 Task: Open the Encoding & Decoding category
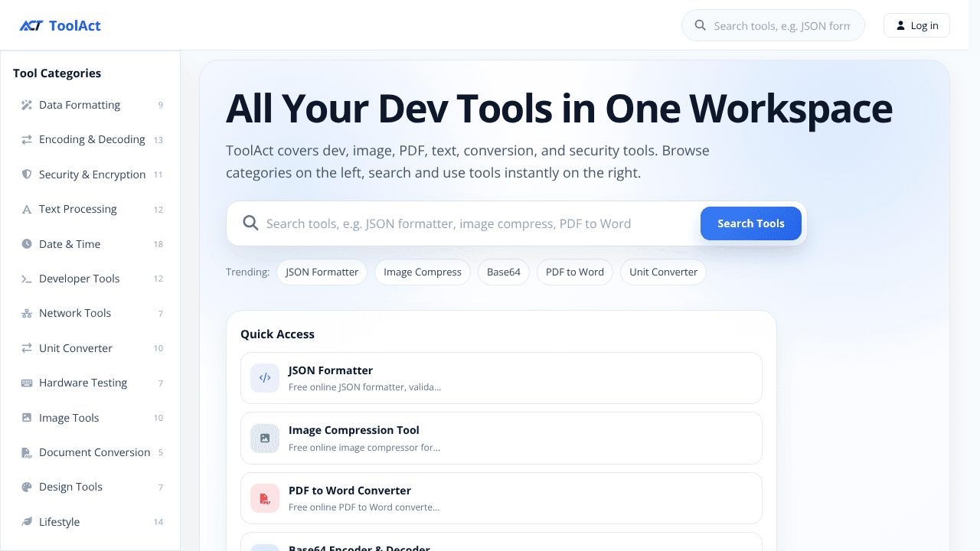coord(90,139)
